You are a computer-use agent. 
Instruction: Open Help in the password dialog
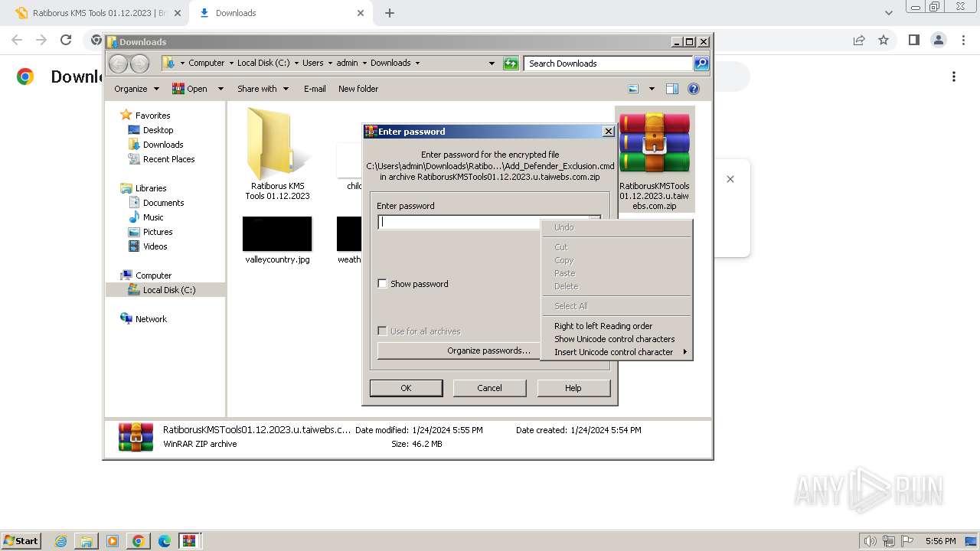point(573,388)
